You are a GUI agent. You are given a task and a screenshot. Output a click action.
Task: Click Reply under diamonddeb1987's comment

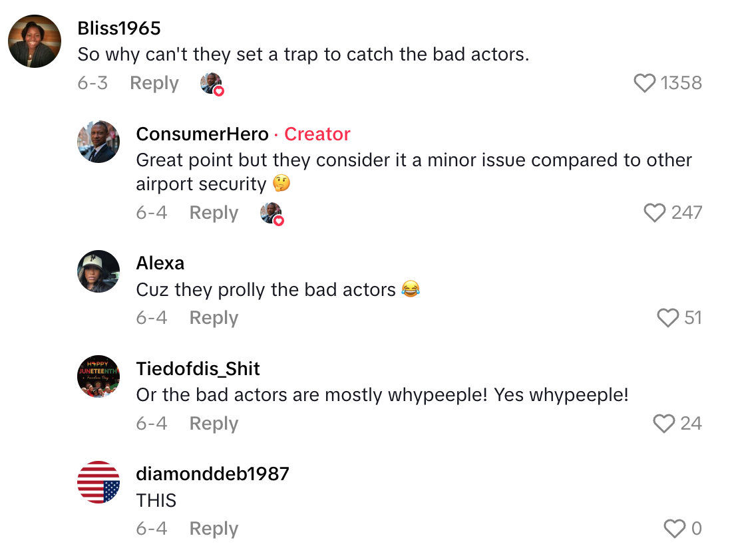click(213, 528)
